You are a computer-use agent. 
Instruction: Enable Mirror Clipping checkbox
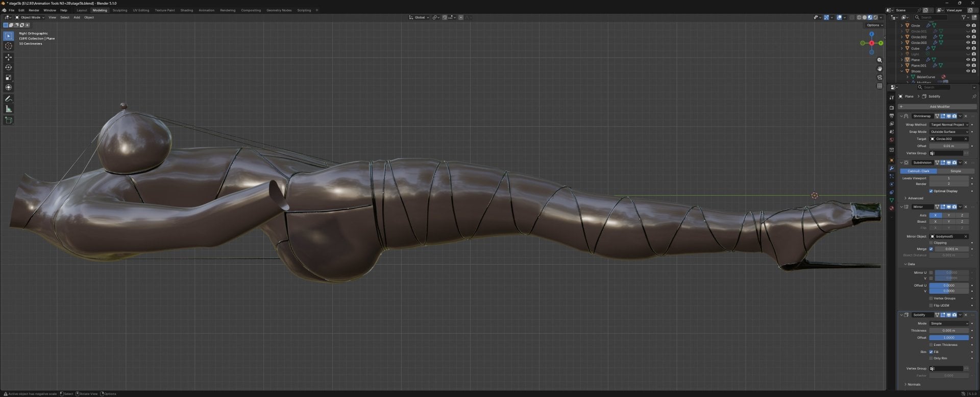tap(931, 243)
